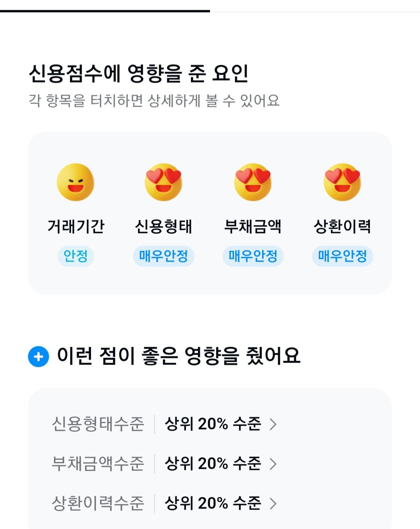
Task: Tap the heart-eyes emoji above 상환이력
Action: (342, 182)
